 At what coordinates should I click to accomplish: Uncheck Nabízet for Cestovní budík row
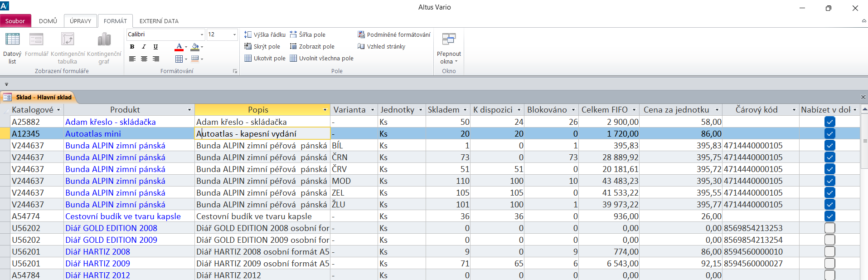point(829,216)
